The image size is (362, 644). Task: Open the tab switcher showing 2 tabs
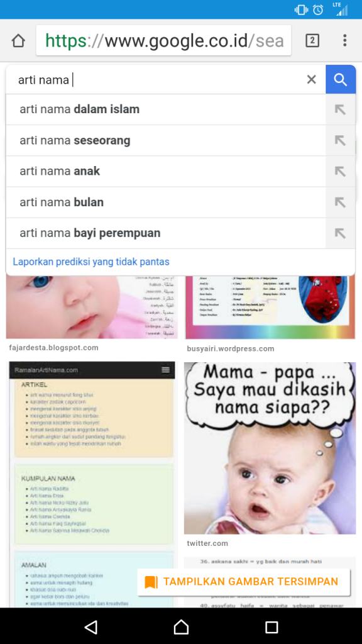pos(312,40)
